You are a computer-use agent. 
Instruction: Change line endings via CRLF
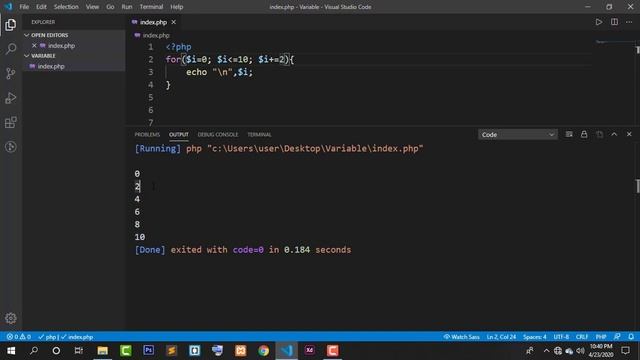click(582, 337)
